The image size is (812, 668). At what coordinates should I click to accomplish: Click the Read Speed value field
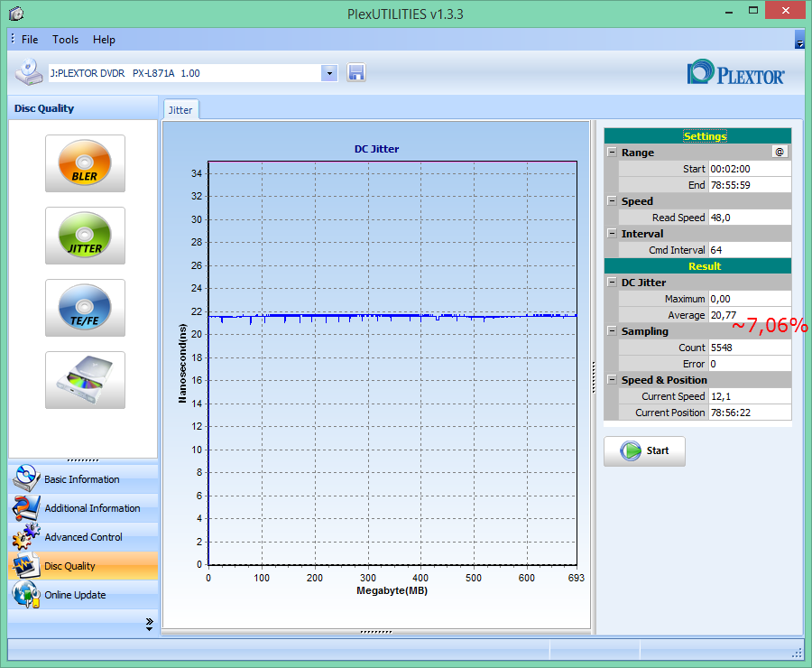pos(750,218)
